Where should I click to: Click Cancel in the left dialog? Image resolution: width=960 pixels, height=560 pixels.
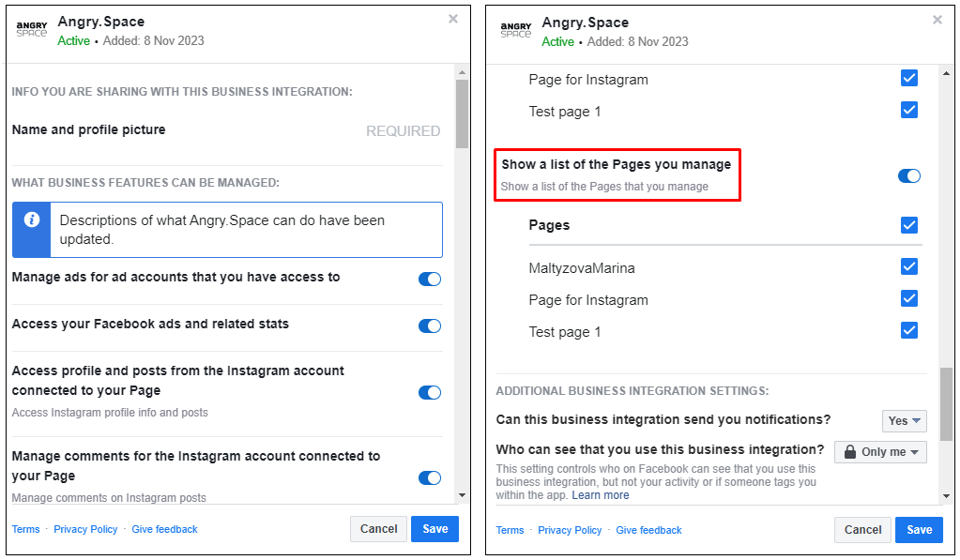378,529
